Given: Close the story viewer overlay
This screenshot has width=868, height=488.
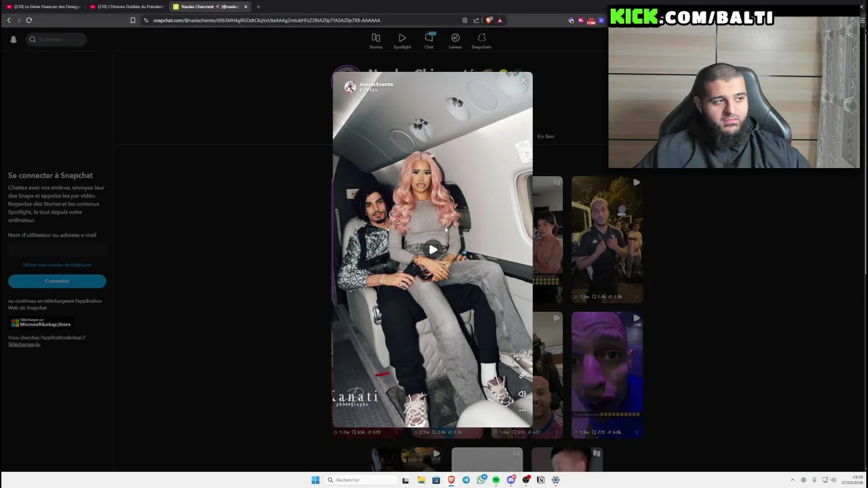Looking at the screenshot, I should point(523,81).
